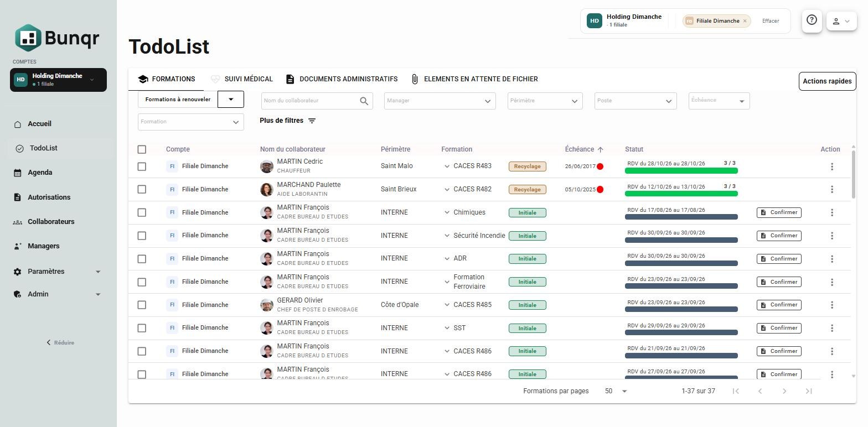This screenshot has width=868, height=427.
Task: Open Accueil home icon in sidebar
Action: tap(18, 124)
